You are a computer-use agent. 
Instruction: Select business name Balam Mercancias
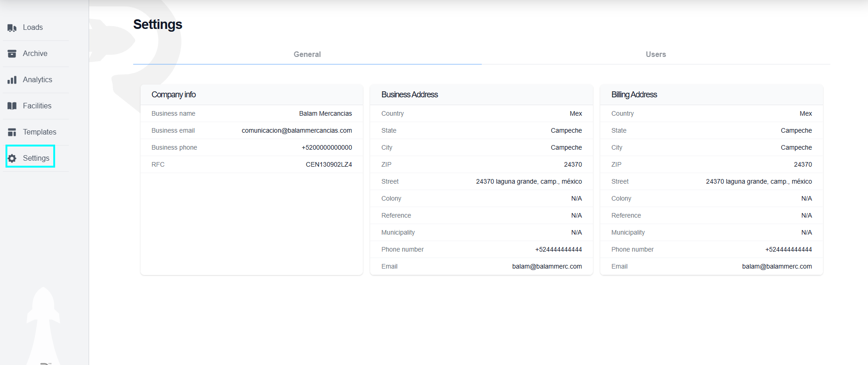point(326,113)
